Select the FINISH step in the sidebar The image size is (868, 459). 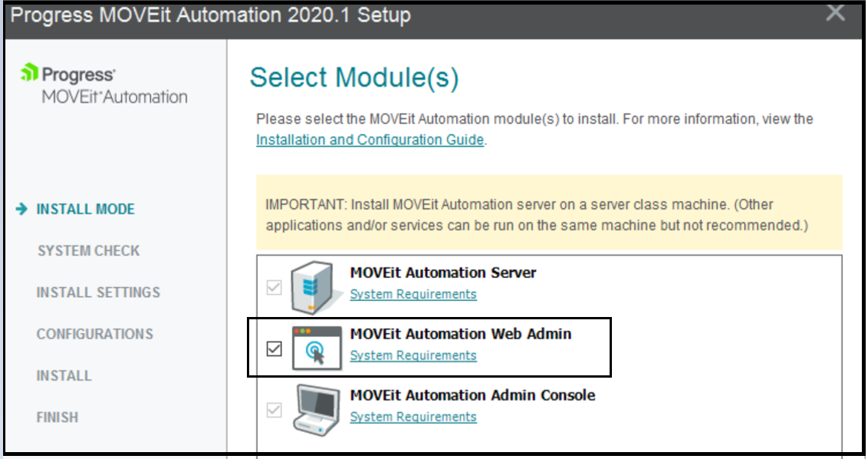57,417
